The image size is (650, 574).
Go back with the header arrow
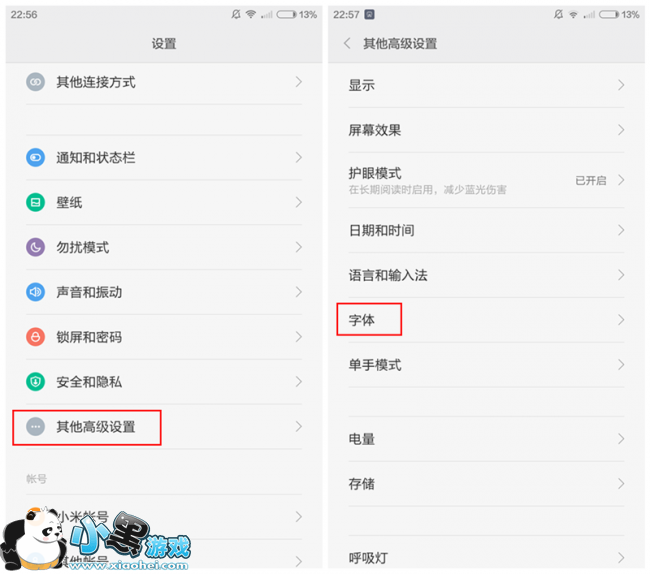click(347, 43)
